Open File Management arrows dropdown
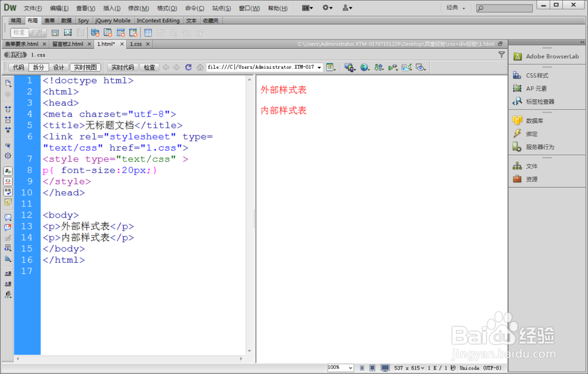 (379, 67)
